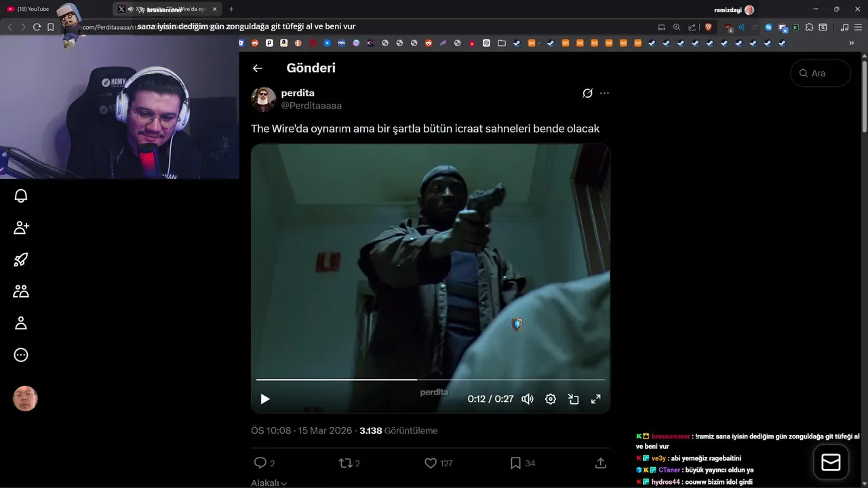868x488 pixels.
Task: Open the Profile person icon in sidebar
Action: (x=21, y=323)
